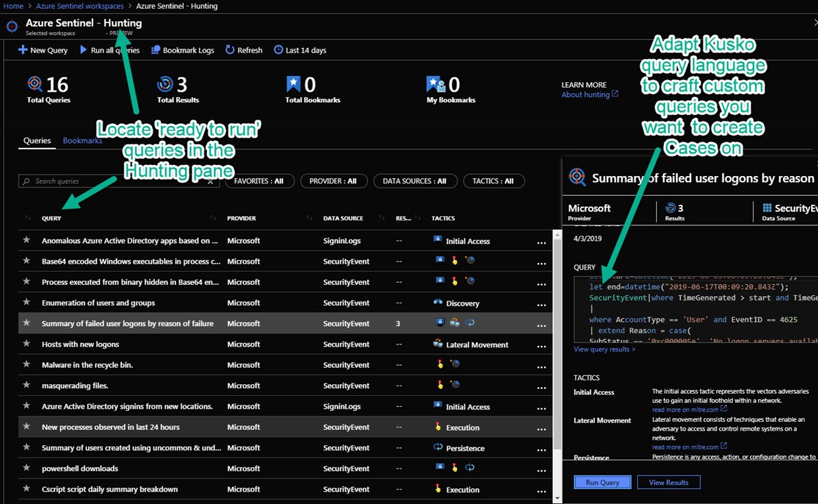Open the ellipsis menu for Hosts with new logons
Image resolution: width=818 pixels, height=504 pixels.
point(541,345)
